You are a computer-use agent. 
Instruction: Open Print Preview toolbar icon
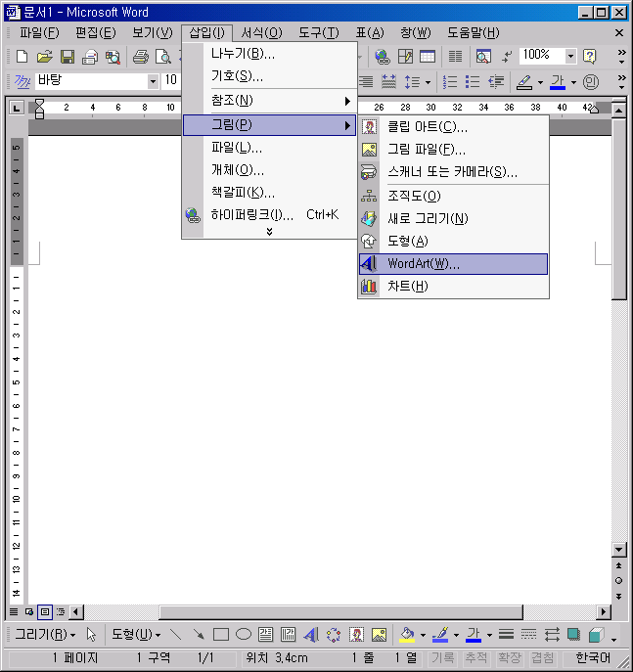[x=162, y=57]
